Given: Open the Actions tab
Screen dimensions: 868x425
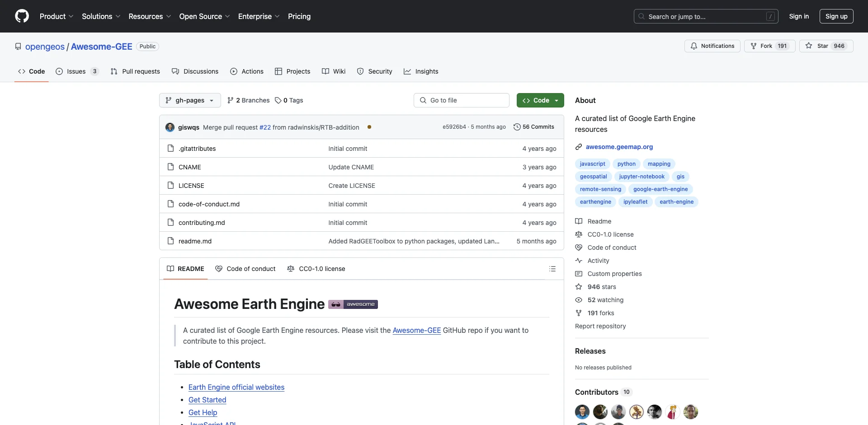Looking at the screenshot, I should pyautogui.click(x=247, y=71).
